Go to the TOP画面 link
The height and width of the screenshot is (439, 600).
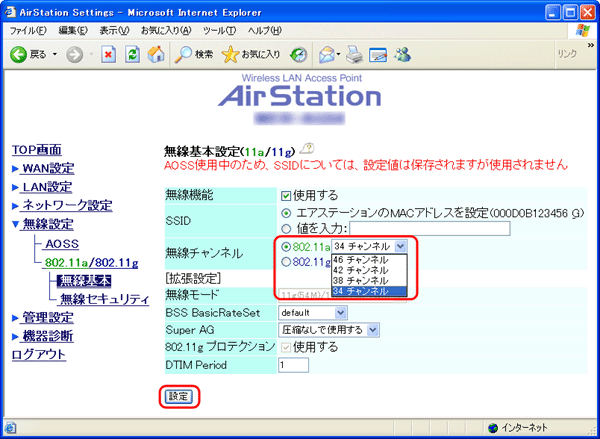(x=37, y=150)
